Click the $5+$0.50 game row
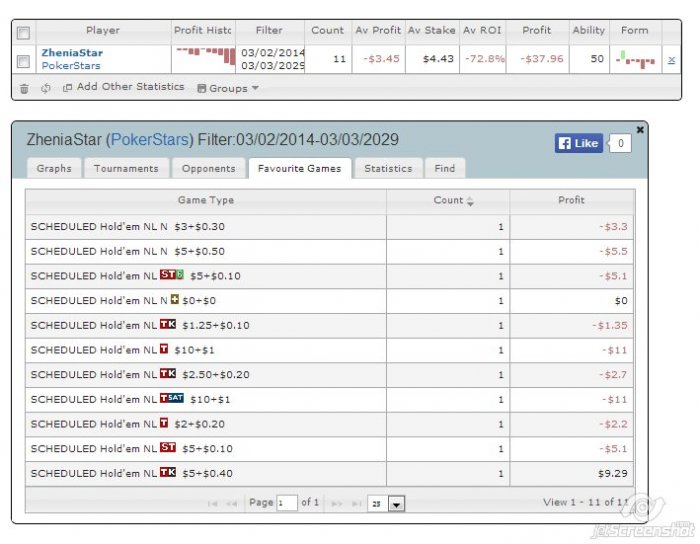Image resolution: width=700 pixels, height=544 pixels. [329, 252]
